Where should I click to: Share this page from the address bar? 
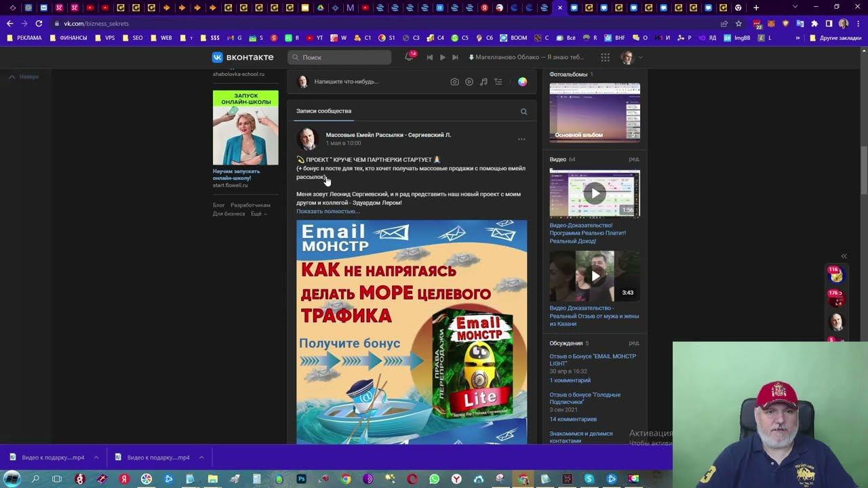tap(724, 23)
